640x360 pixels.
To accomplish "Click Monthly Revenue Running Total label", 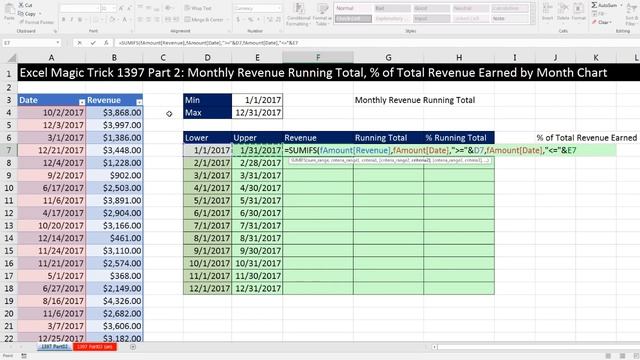I will (x=415, y=100).
